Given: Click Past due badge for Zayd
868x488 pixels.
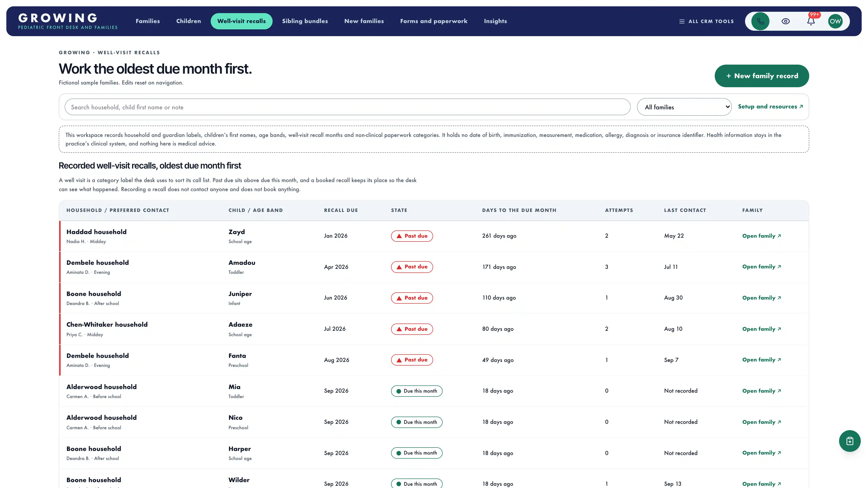Looking at the screenshot, I should 412,236.
